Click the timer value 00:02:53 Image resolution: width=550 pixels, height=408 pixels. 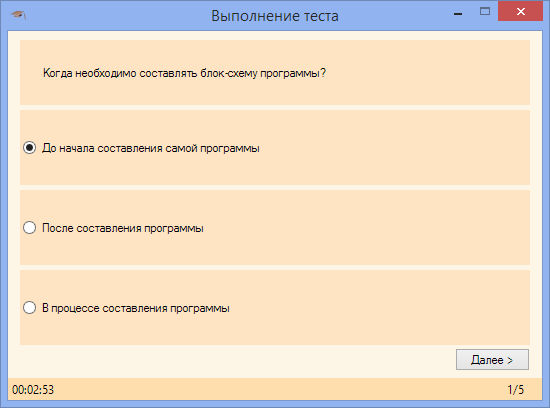point(33,390)
